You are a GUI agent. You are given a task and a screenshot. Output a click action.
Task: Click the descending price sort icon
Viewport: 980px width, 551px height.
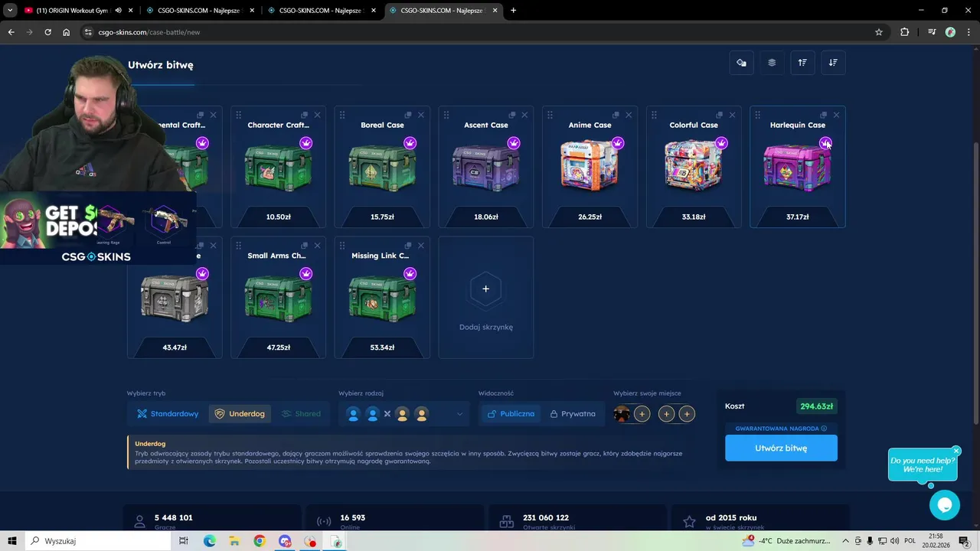point(833,63)
